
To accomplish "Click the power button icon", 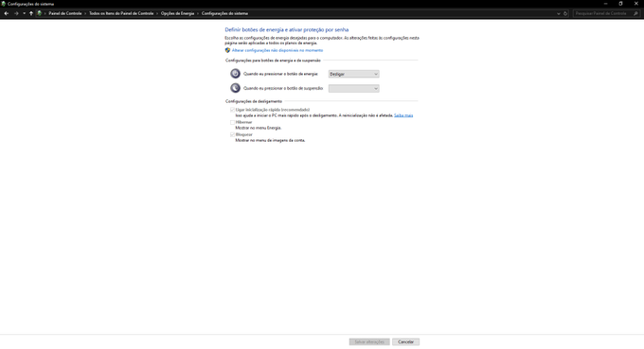I will tap(235, 74).
